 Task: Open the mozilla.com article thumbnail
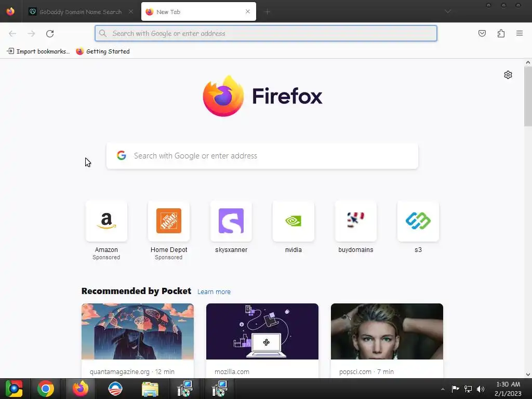pyautogui.click(x=262, y=331)
